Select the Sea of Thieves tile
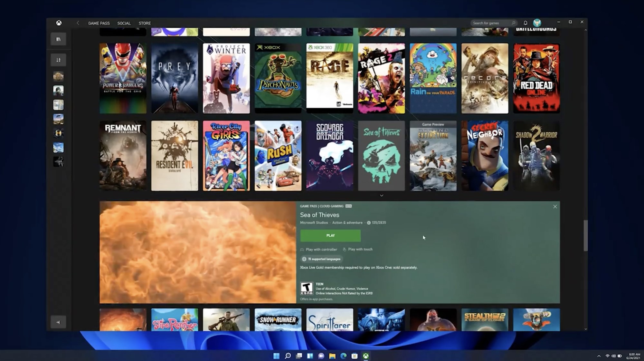 coord(382,156)
